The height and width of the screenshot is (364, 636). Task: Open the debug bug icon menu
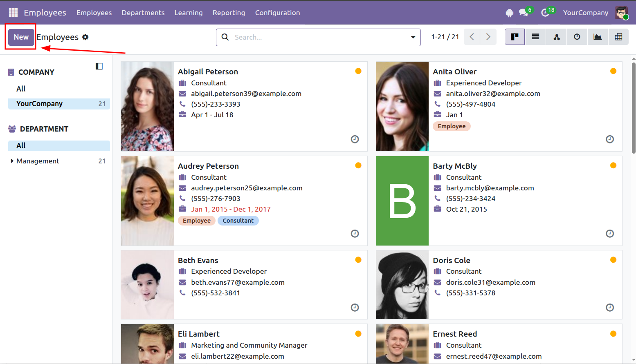509,13
